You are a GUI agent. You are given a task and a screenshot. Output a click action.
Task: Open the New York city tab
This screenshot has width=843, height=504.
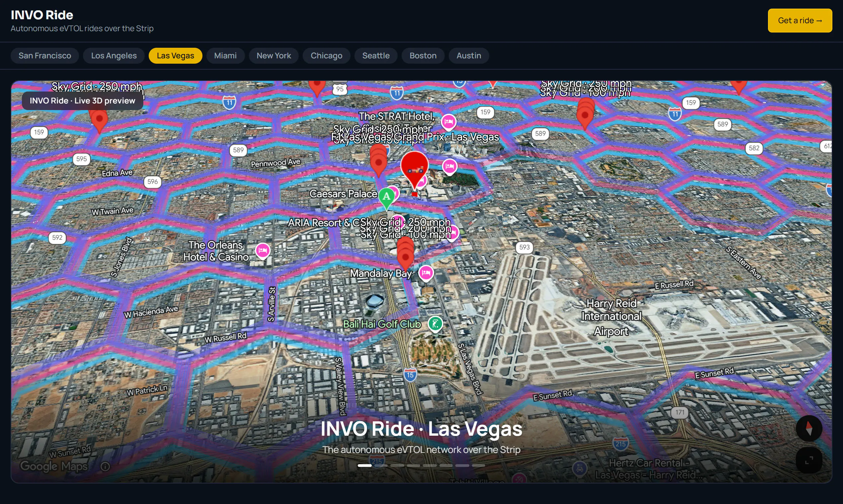(x=273, y=56)
